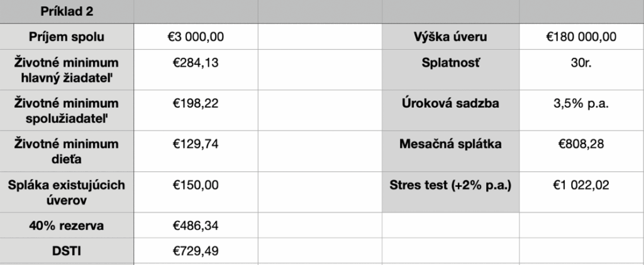This screenshot has height=265, width=644.
Task: Click Životné minimum spolužiadateľ label
Action: click(67, 110)
